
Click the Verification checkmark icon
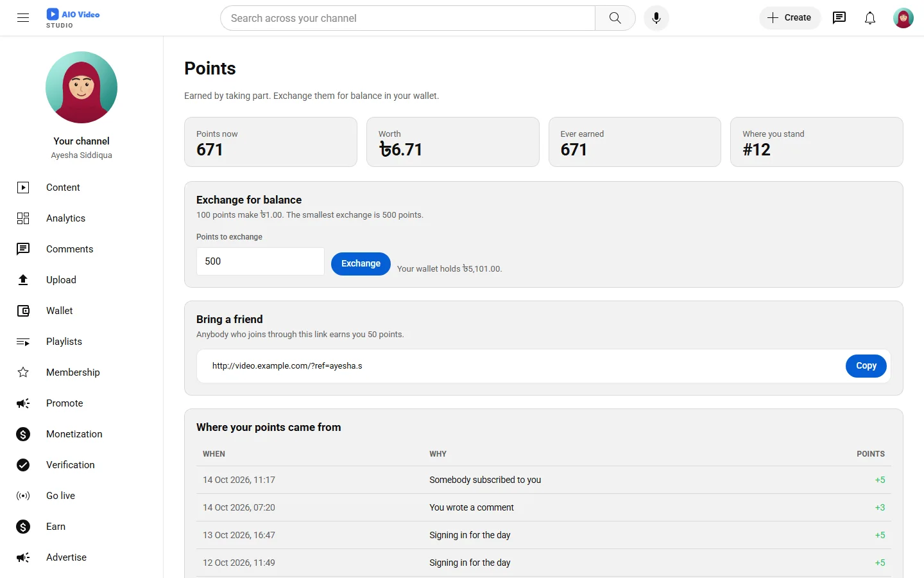(x=23, y=465)
